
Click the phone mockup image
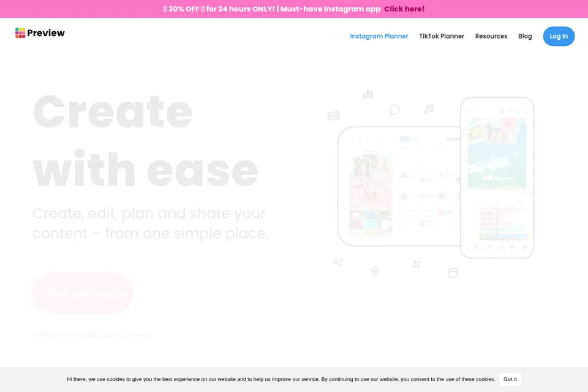[x=497, y=178]
